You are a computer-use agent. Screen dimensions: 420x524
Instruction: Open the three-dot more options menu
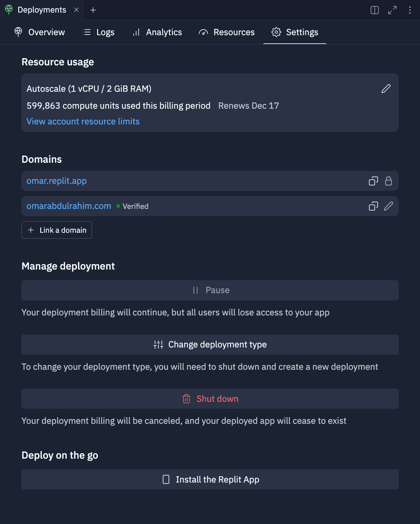(x=410, y=10)
